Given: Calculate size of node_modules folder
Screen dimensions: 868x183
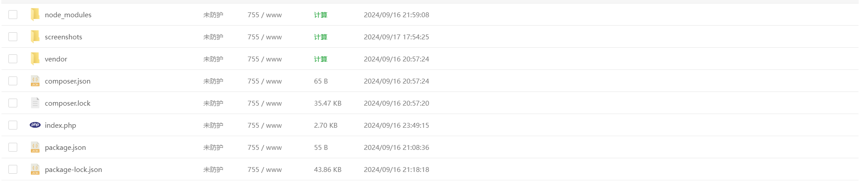Looking at the screenshot, I should tap(320, 15).
